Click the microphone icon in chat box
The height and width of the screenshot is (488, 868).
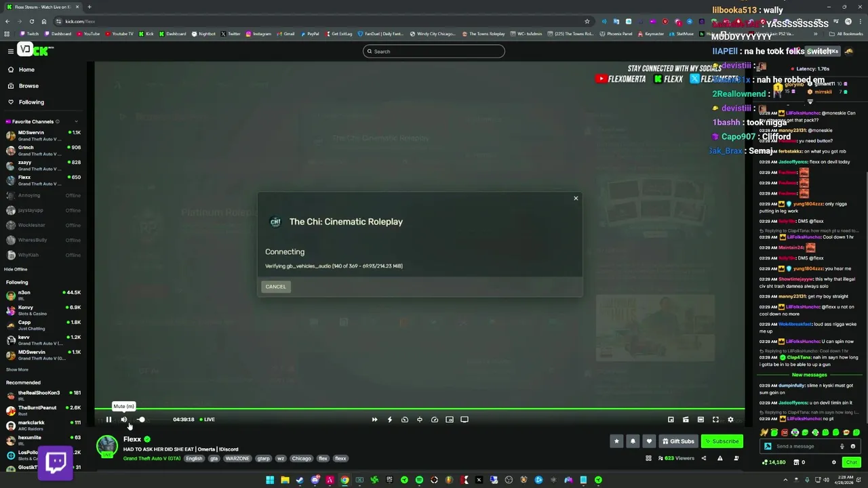pyautogui.click(x=842, y=446)
